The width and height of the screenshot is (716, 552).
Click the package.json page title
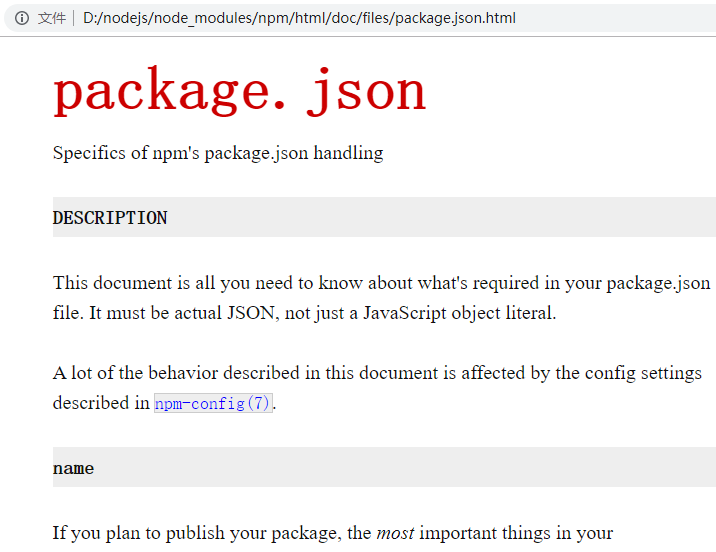(x=240, y=92)
